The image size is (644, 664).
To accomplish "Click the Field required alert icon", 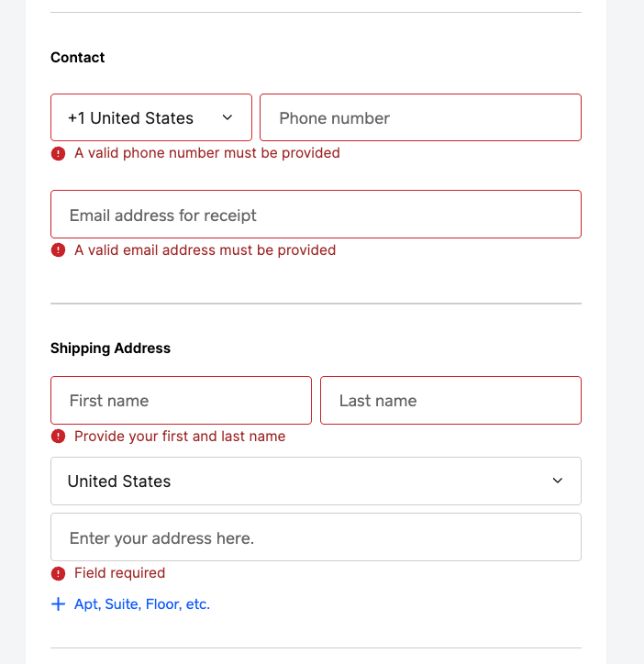I will coord(58,574).
